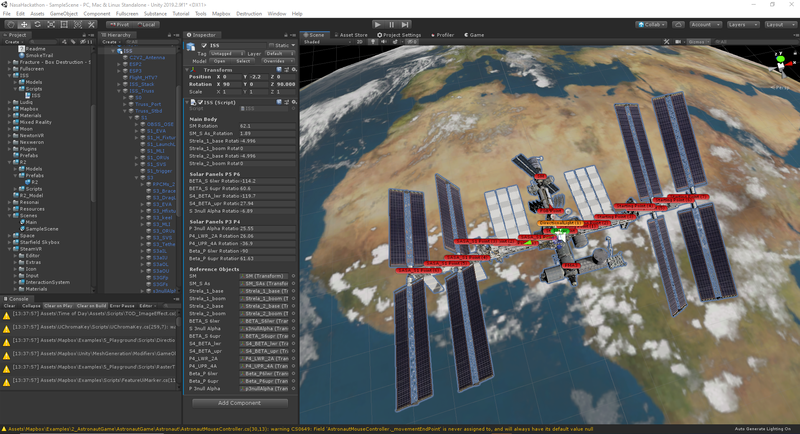Screen dimensions: 800x434
Task: Open the Layer dropdown showing Default
Action: point(281,53)
